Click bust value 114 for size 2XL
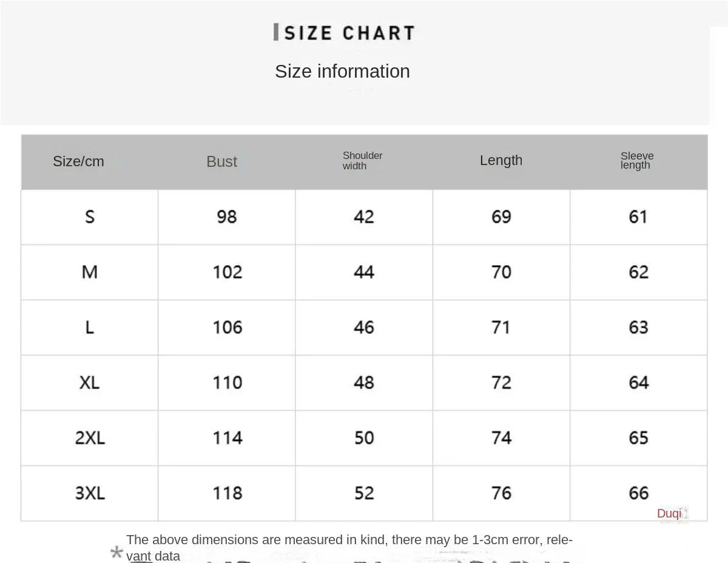Image resolution: width=728 pixels, height=563 pixels. pyautogui.click(x=227, y=438)
